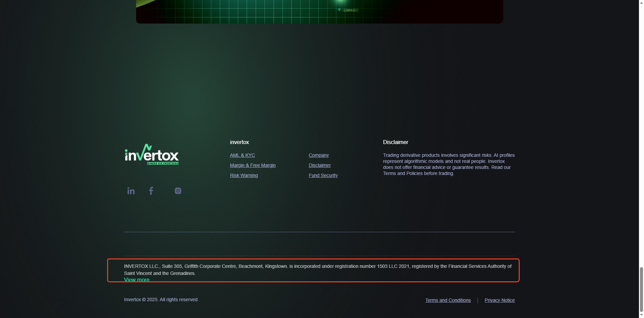Click the Disclaimer section heading
This screenshot has width=644, height=318.
pos(395,142)
